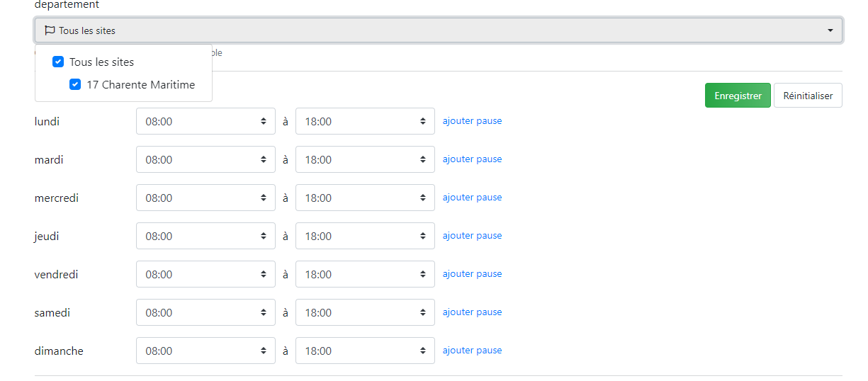868x381 pixels.
Task: Collapse the Tous les sites dropdown
Action: tap(830, 30)
